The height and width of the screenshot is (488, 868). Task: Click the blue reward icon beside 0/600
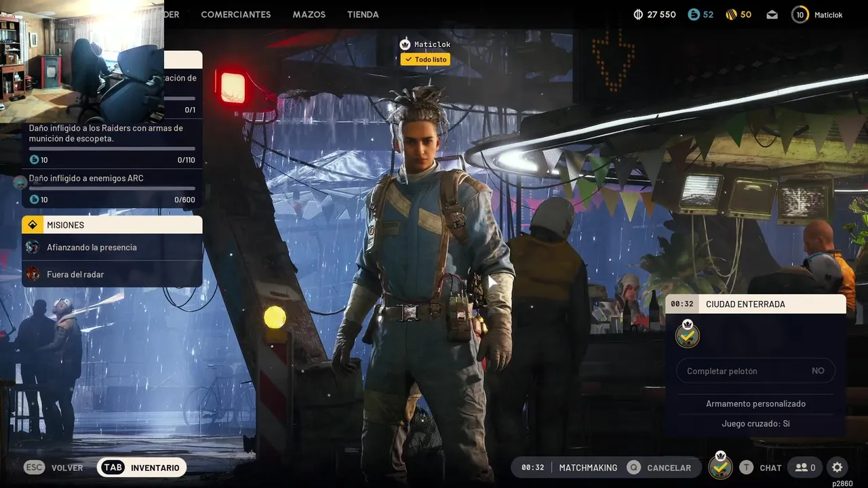[34, 199]
